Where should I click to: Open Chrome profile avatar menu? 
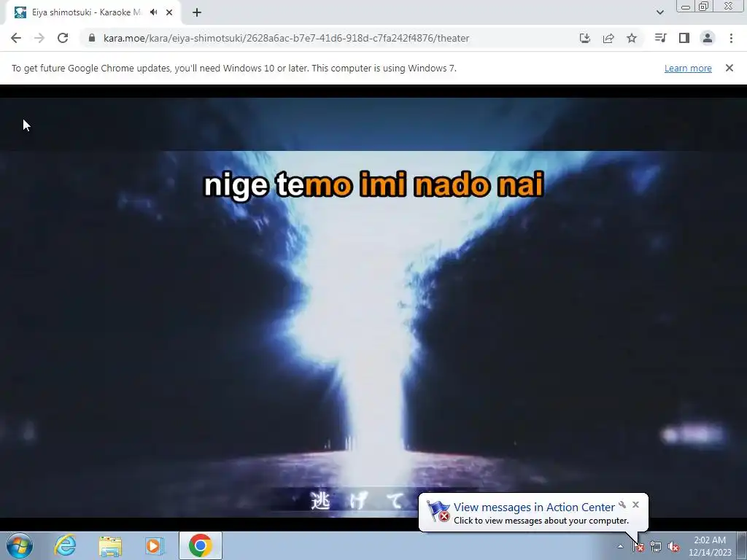tap(708, 38)
